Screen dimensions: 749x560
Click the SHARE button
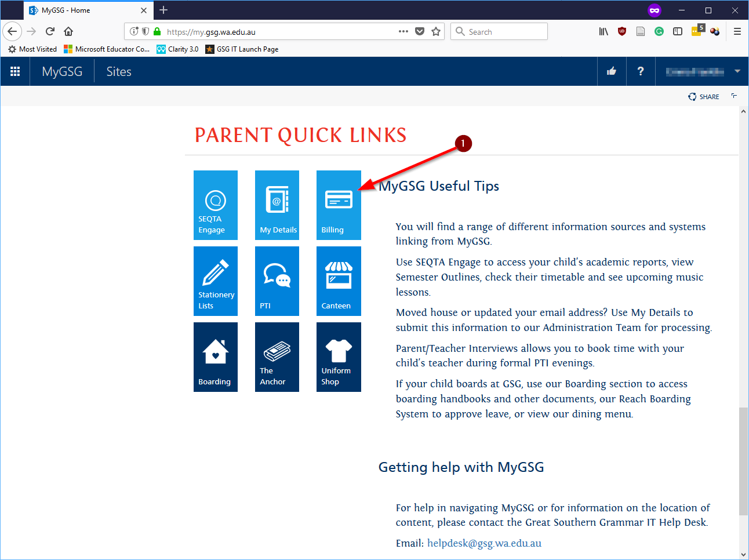(703, 96)
